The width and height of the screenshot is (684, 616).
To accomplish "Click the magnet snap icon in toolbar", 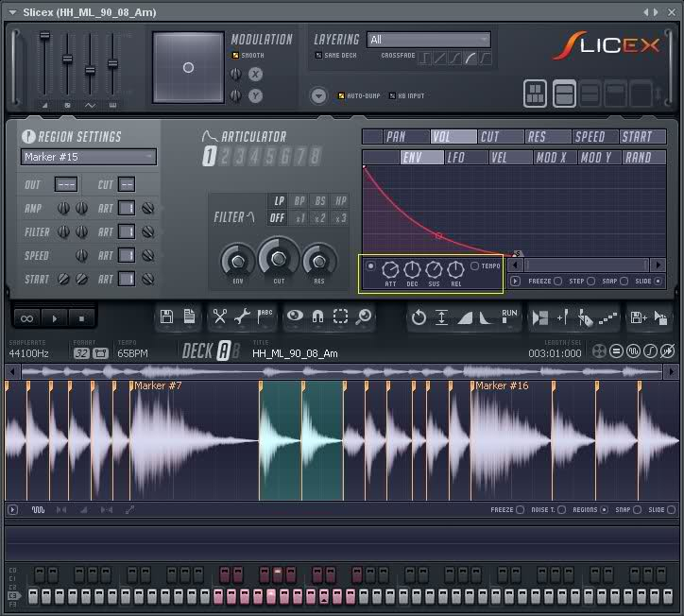I will click(x=318, y=317).
